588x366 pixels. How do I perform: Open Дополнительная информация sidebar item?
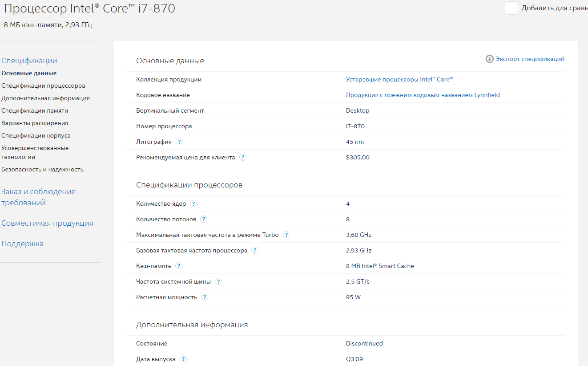[x=45, y=98]
